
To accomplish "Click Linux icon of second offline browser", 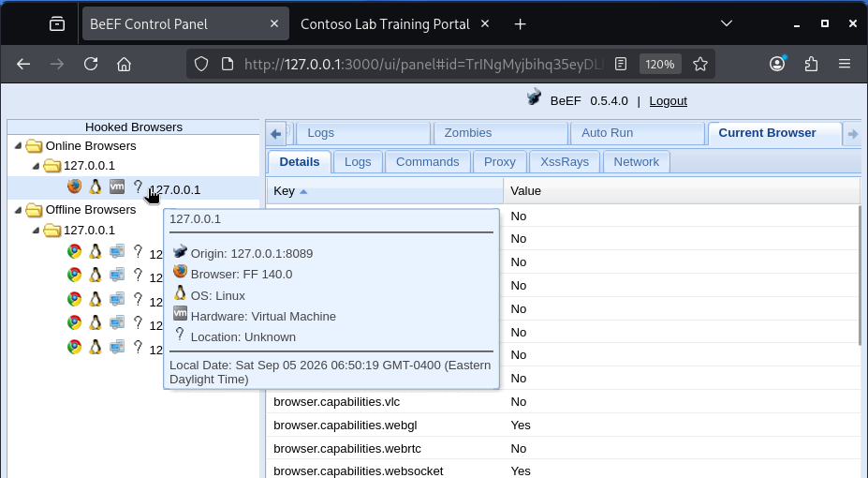I will pyautogui.click(x=96, y=275).
